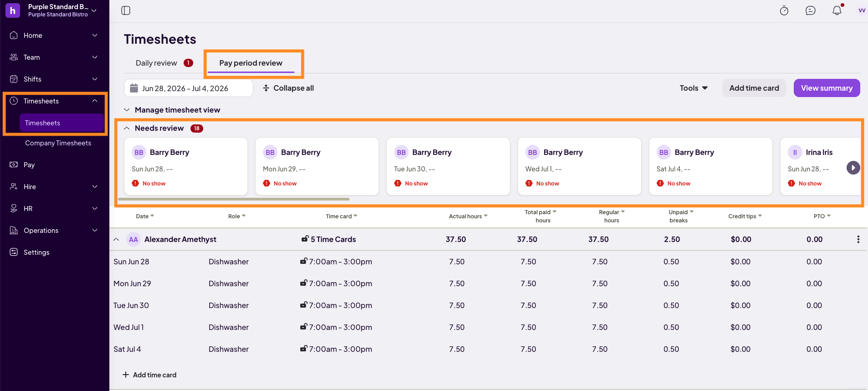Click the calendar icon in date range
This screenshot has height=391, width=868.
point(134,88)
